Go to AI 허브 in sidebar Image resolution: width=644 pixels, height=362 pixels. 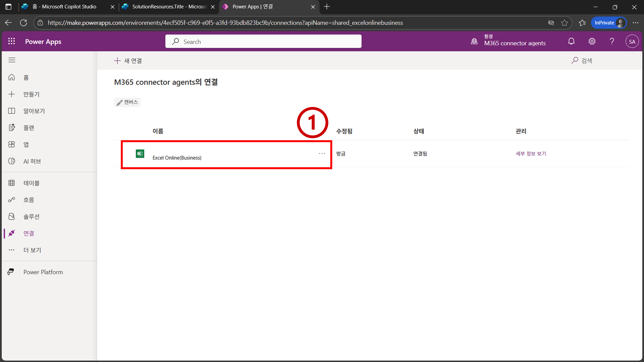(32, 161)
